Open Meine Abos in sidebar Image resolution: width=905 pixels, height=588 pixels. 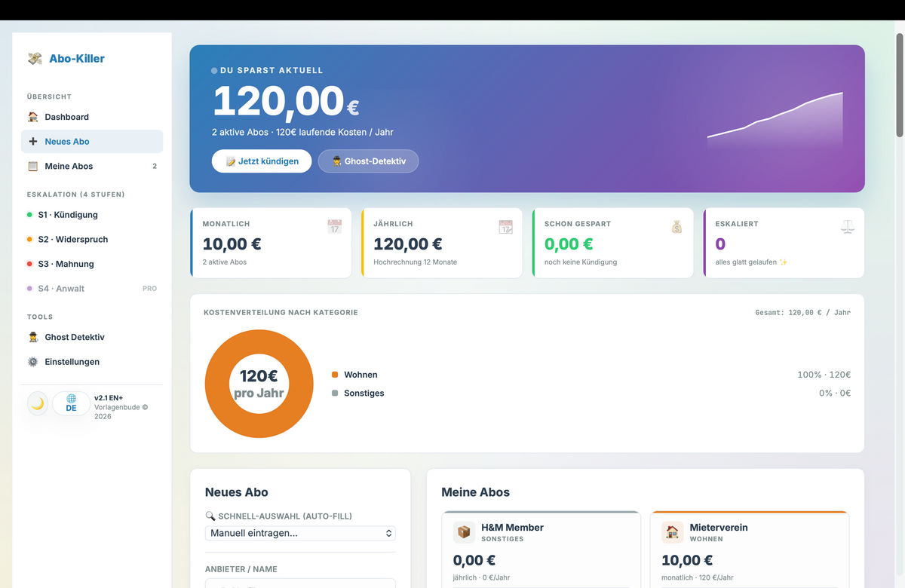click(92, 166)
